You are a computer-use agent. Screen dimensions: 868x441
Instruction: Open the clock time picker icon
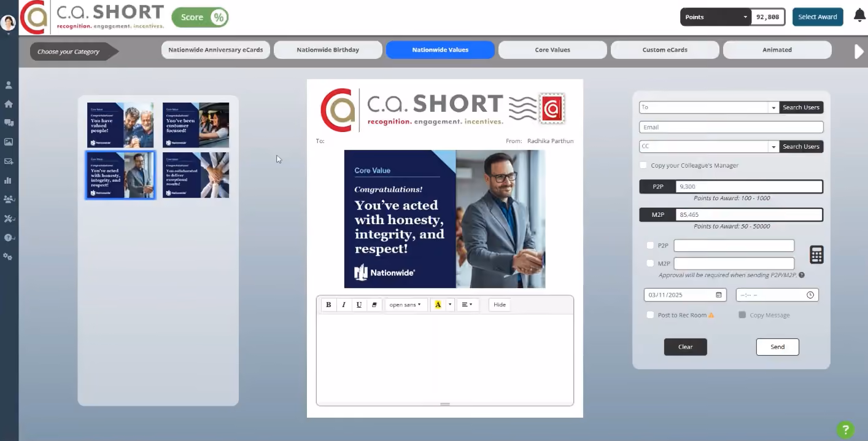(810, 295)
